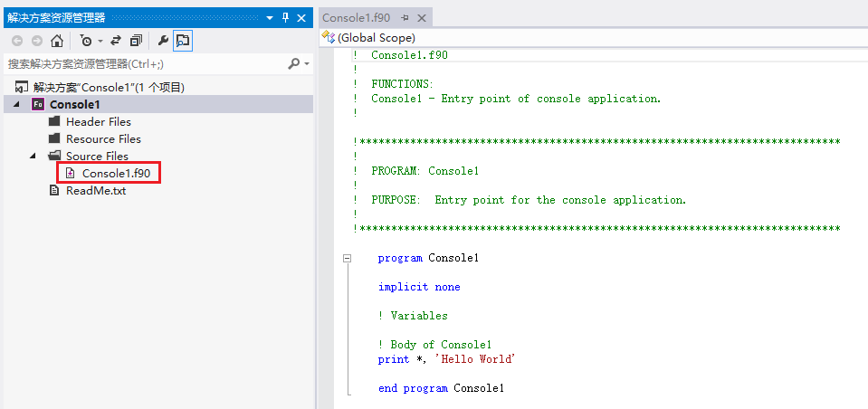Click the Forward arrow in Solution Explorer
Image resolution: width=868 pixels, height=409 pixels.
pos(37,41)
